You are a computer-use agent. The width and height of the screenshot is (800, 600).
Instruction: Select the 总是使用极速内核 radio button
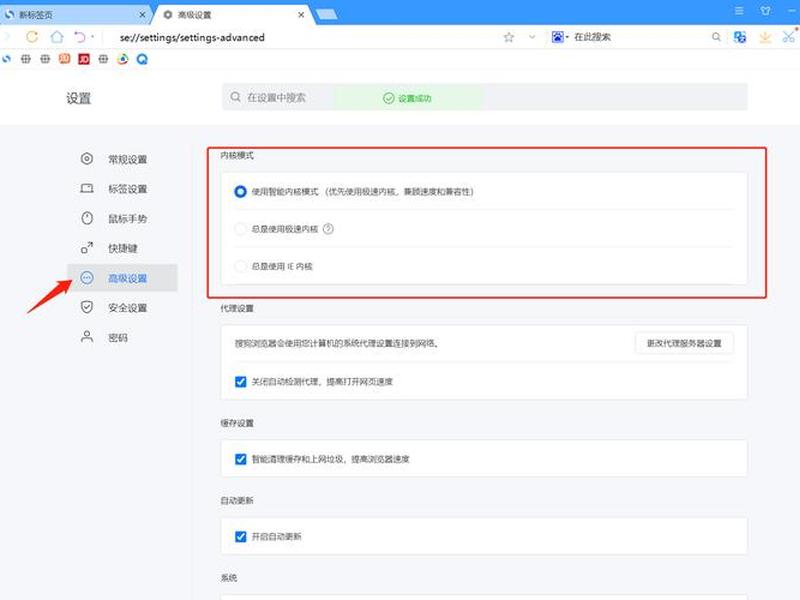(x=240, y=229)
